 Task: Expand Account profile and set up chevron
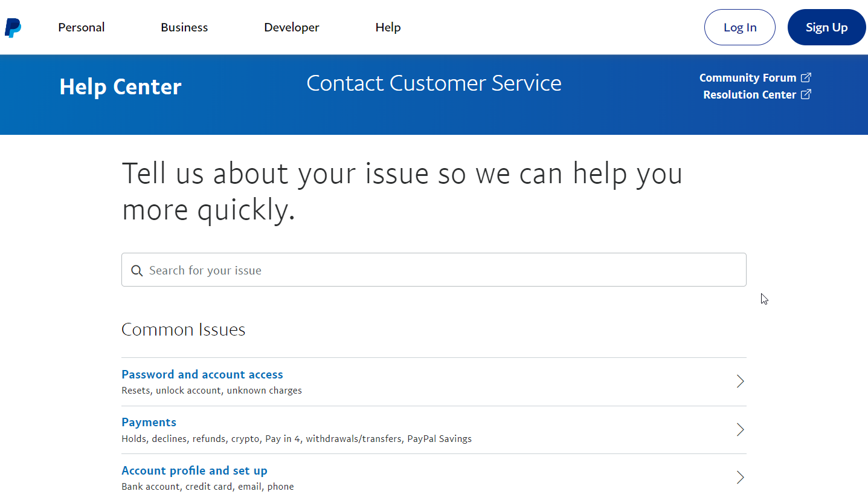point(740,478)
